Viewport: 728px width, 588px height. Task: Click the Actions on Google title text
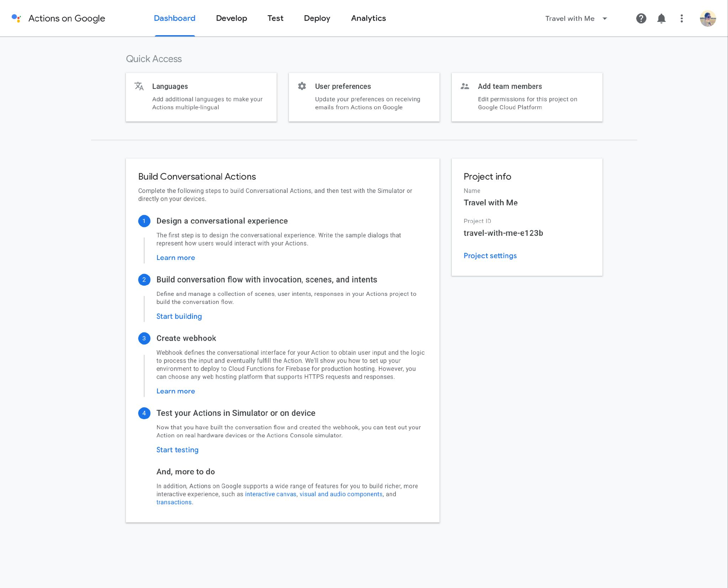tap(67, 18)
